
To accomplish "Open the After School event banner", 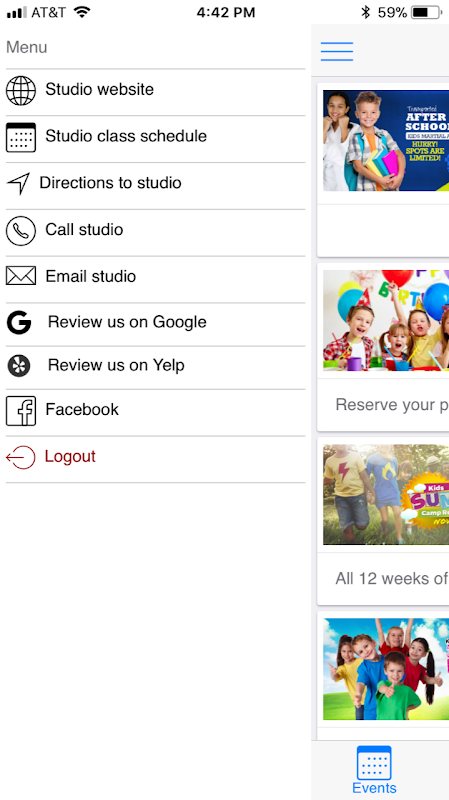I will coord(386,141).
